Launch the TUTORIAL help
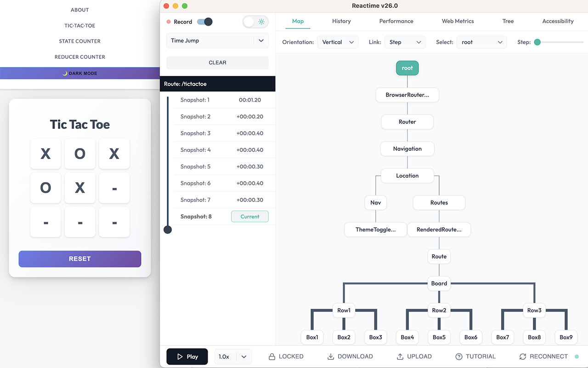The height and width of the screenshot is (368, 588). point(475,356)
